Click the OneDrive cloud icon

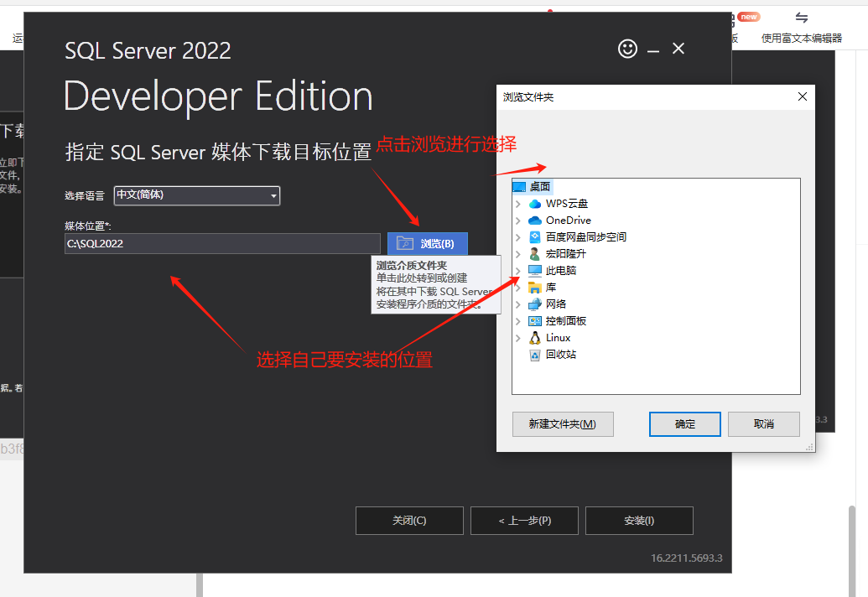point(535,221)
